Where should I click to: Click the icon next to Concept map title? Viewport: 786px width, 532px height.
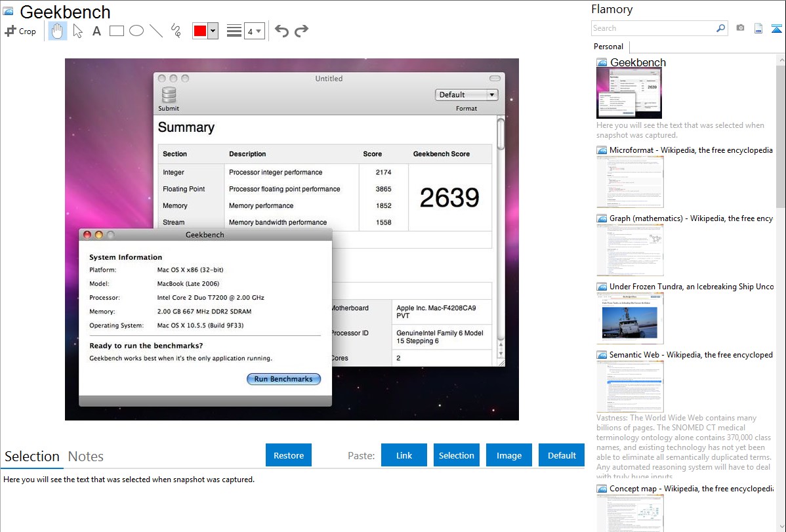point(602,489)
